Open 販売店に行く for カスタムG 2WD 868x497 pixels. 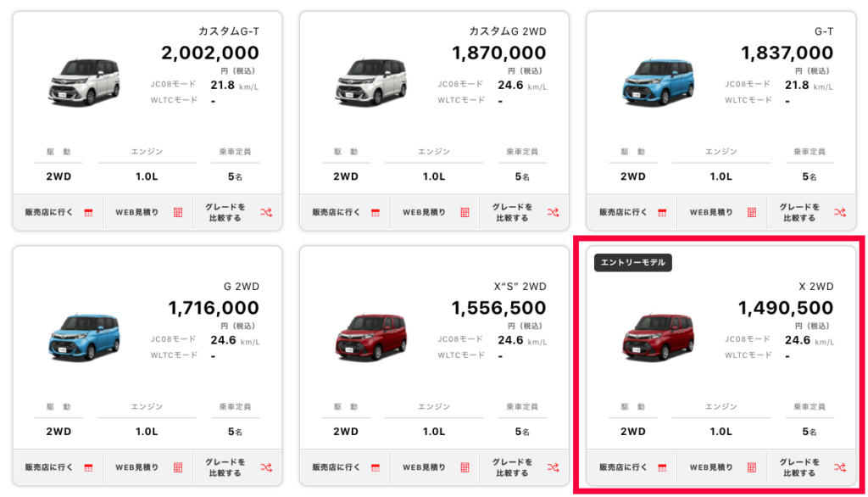point(337,211)
